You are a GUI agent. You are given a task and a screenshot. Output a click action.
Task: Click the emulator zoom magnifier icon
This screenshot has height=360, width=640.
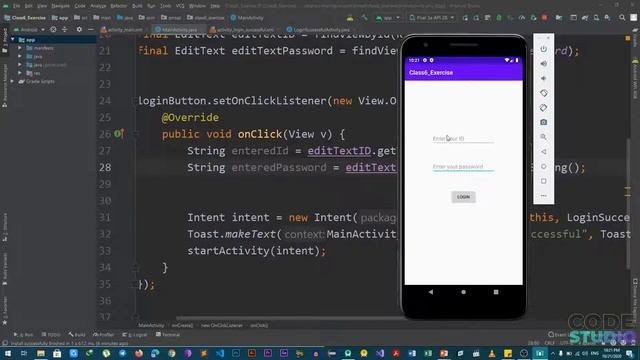[x=543, y=137]
